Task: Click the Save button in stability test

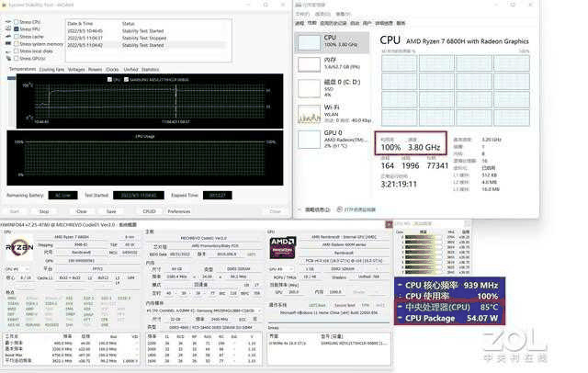Action: pos(111,211)
